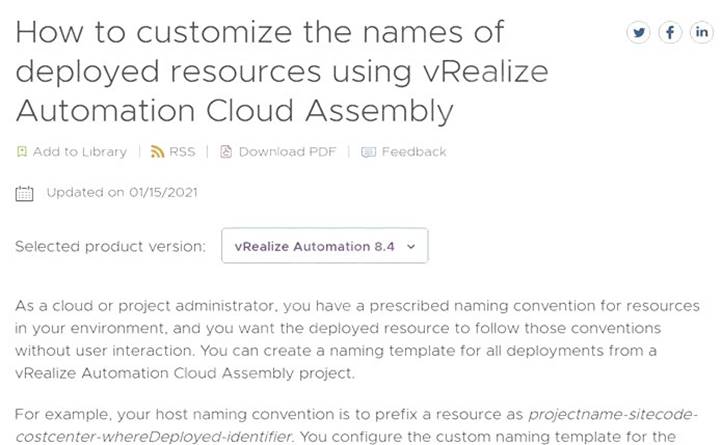Open the vRealize Automation 8.4 version dropdown

pos(325,246)
